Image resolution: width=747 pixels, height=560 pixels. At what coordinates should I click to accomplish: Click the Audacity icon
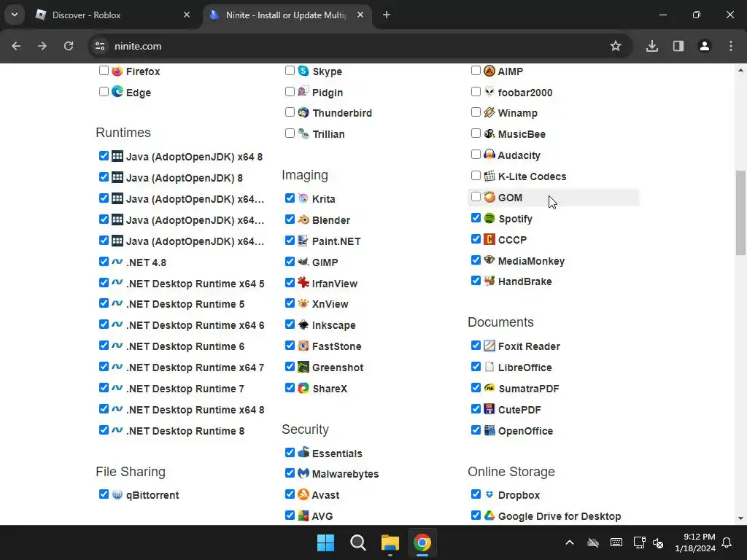(489, 155)
